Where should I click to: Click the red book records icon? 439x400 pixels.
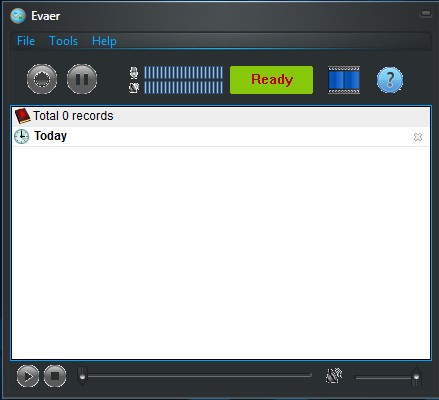(x=23, y=116)
